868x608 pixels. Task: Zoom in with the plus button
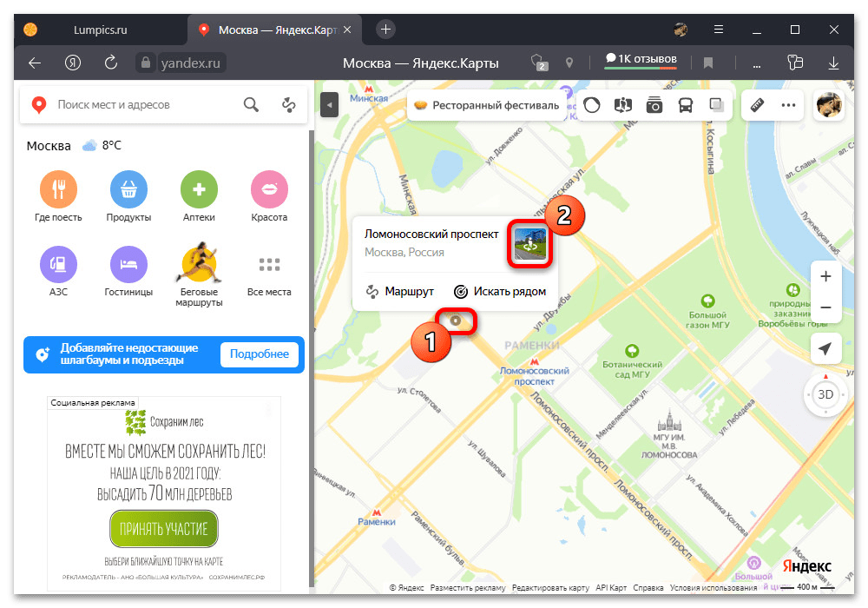(825, 277)
